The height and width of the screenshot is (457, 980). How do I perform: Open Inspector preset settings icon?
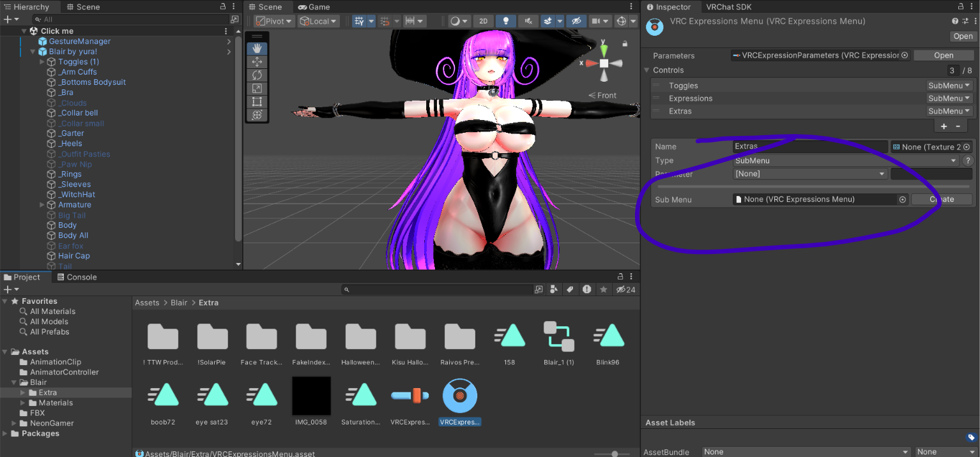(965, 21)
